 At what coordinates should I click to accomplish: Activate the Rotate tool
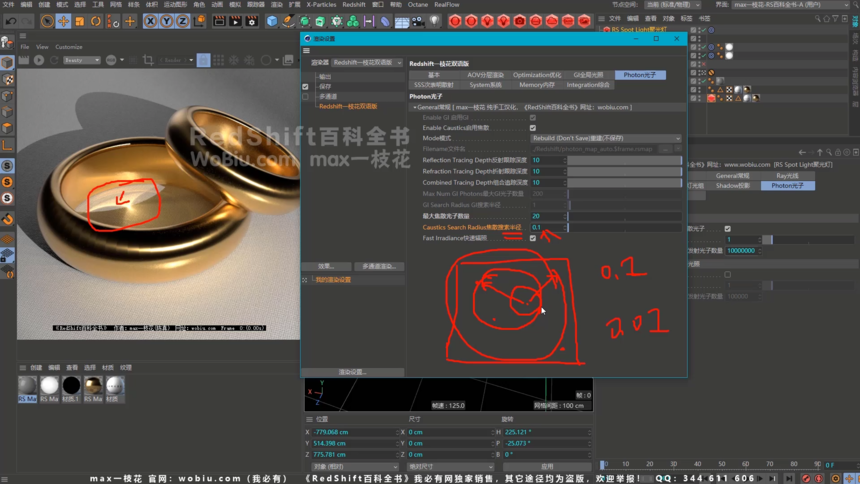click(96, 21)
